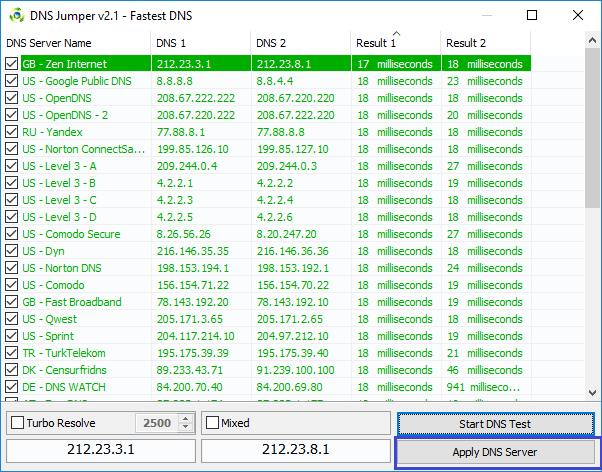Click the list scrollbar down arrow
The image size is (602, 472).
592,393
